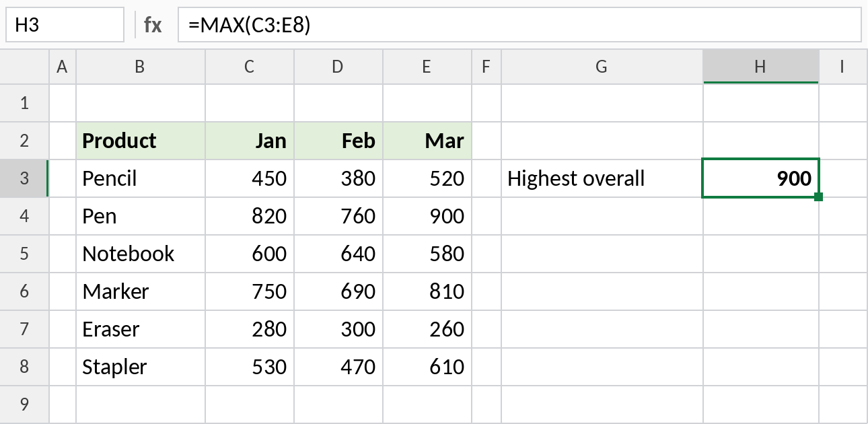Screen dimensions: 868x424
Task: Click Eraser's Jan value 280
Action: (x=250, y=329)
